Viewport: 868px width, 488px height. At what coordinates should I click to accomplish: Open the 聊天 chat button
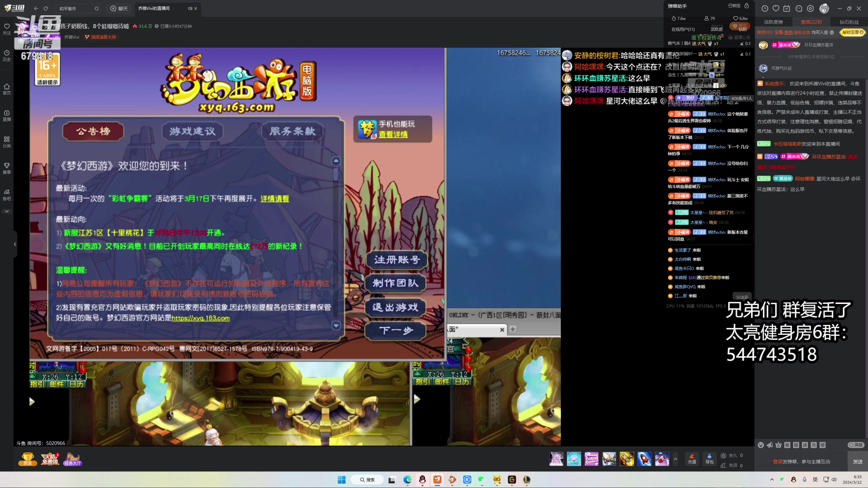click(x=119, y=8)
